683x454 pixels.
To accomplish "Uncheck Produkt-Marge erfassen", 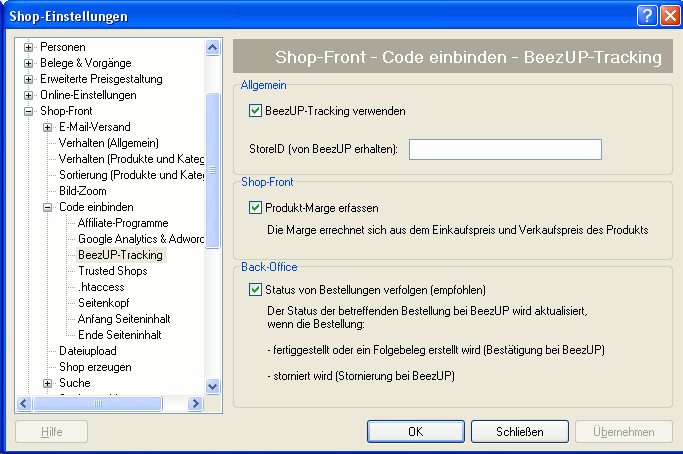I will click(255, 208).
